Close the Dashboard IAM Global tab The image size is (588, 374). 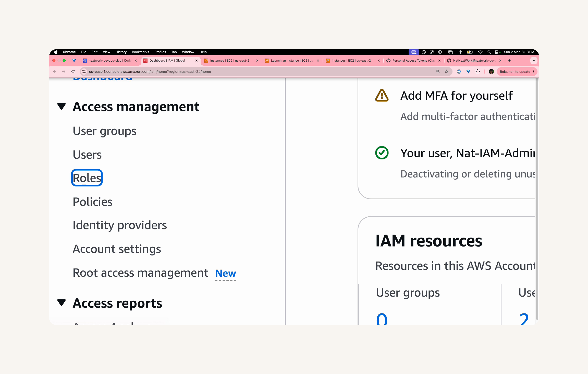pyautogui.click(x=197, y=61)
